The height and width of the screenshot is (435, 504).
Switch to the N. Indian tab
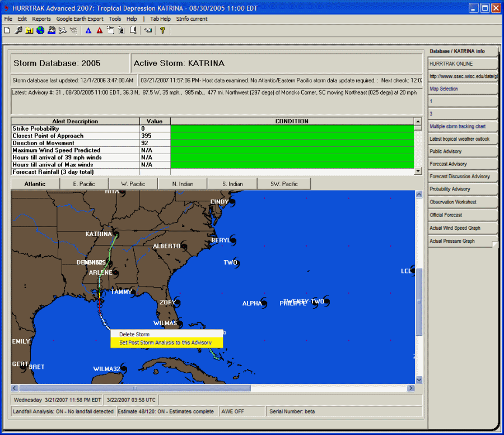click(x=183, y=184)
